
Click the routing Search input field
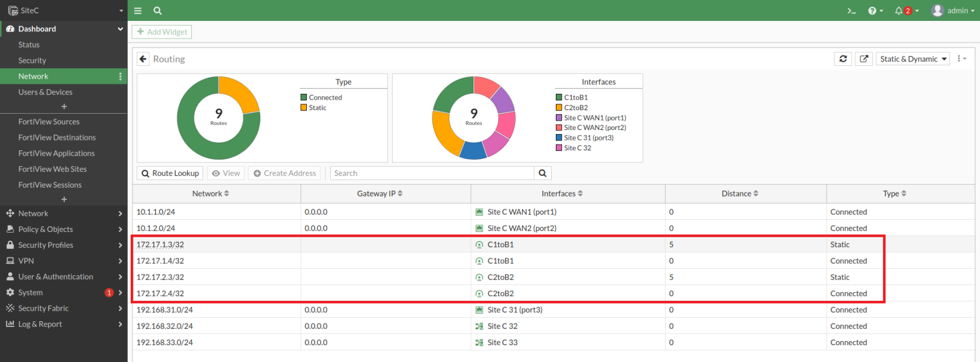432,173
